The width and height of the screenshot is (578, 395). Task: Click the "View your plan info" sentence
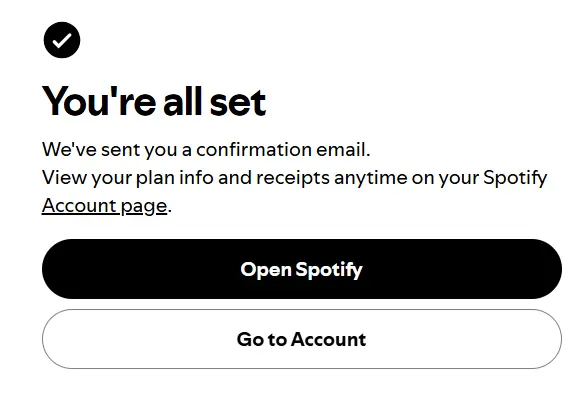pyautogui.click(x=294, y=192)
